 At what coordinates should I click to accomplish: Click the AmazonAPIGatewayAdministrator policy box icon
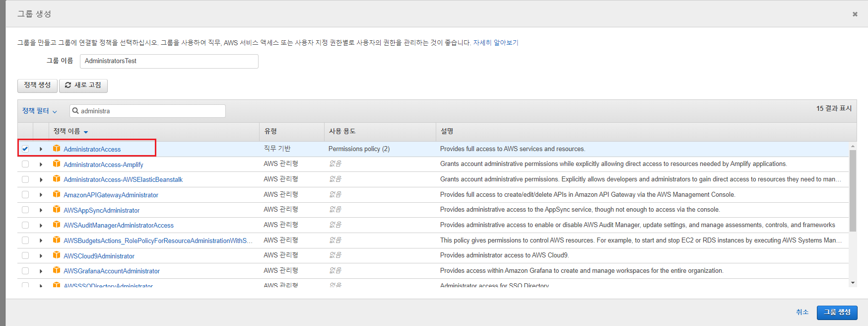(x=57, y=194)
